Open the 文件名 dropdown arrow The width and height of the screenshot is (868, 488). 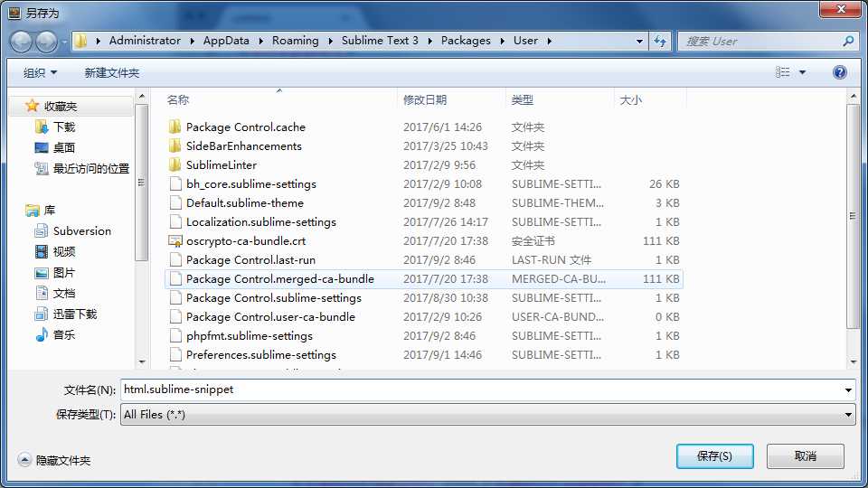tap(848, 390)
